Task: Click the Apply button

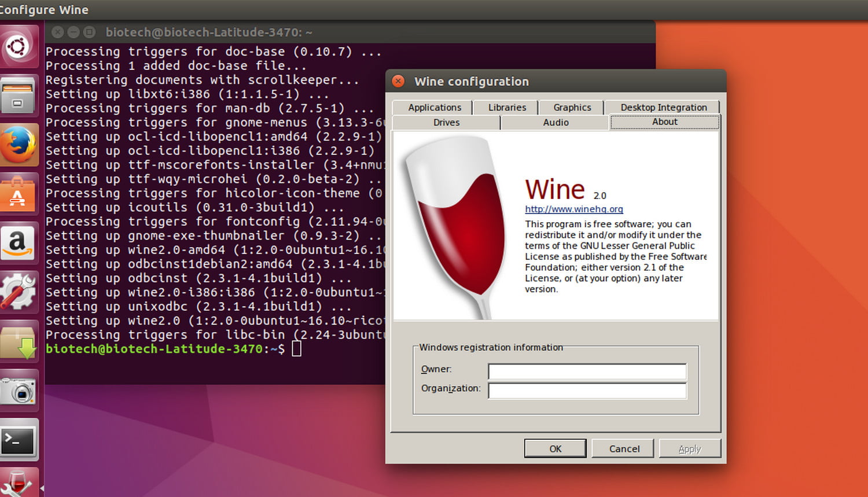Action: coord(690,448)
